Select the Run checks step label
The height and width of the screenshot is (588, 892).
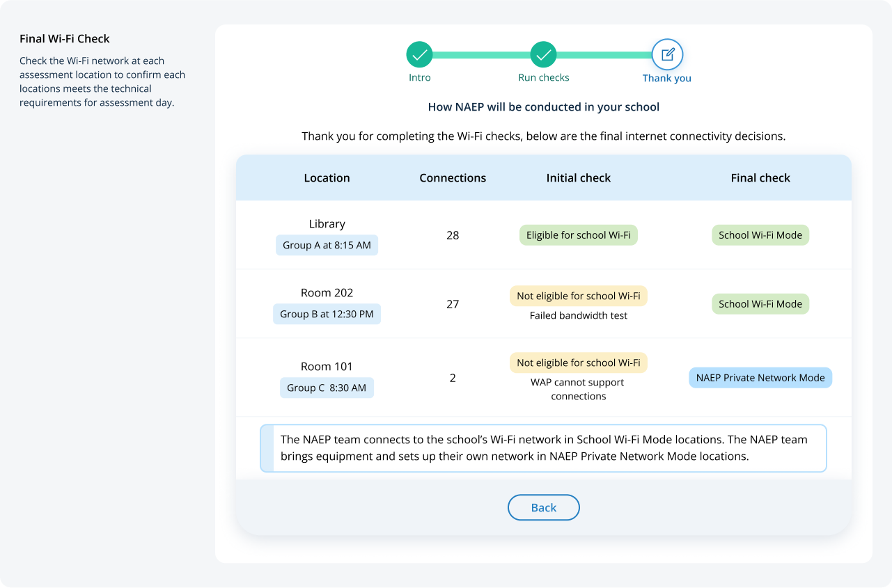coord(543,78)
